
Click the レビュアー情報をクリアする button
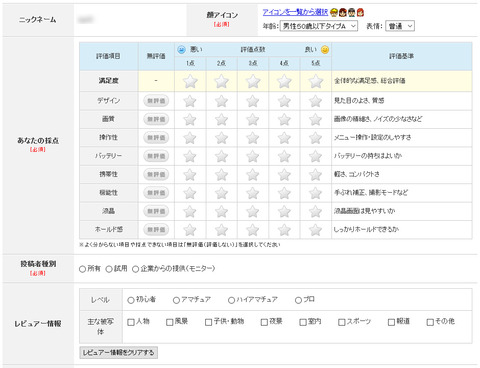click(x=118, y=353)
